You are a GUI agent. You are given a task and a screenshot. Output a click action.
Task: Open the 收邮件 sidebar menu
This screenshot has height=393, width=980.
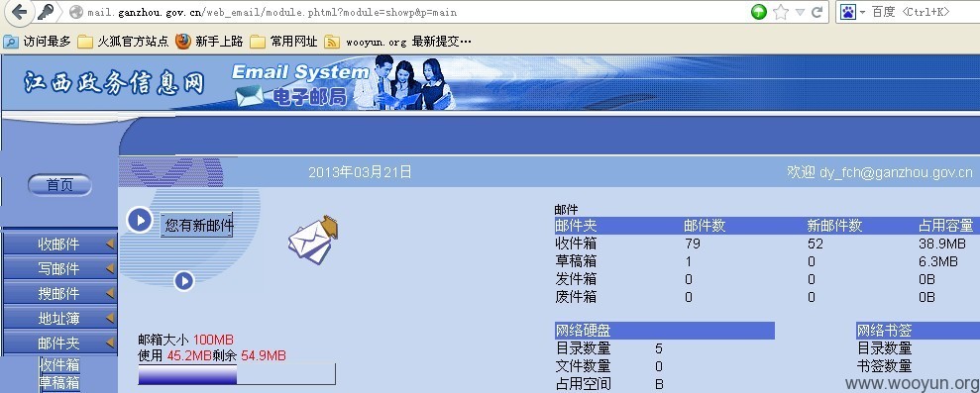(x=59, y=245)
